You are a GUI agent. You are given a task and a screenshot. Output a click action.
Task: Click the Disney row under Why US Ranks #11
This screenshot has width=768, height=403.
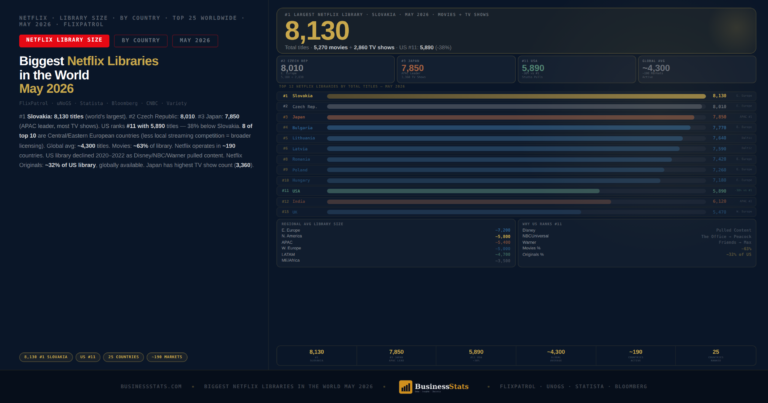[637, 230]
